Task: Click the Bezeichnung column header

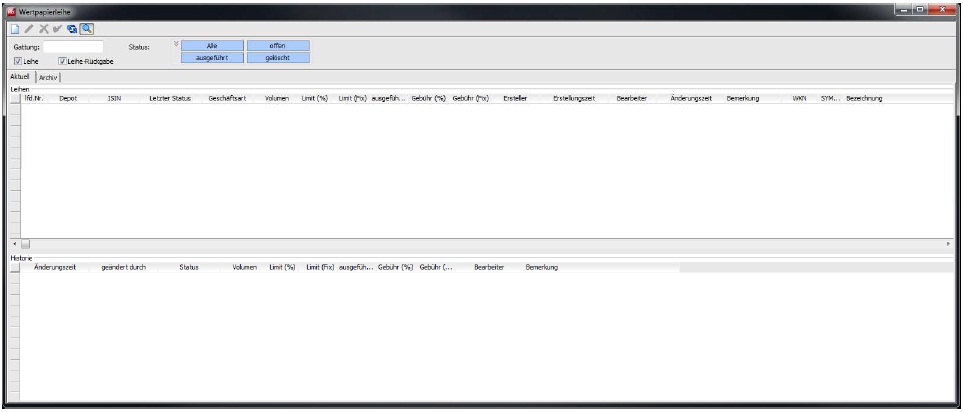Action: click(864, 98)
